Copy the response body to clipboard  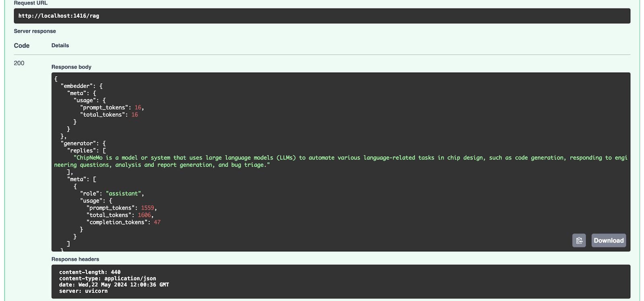(x=579, y=241)
